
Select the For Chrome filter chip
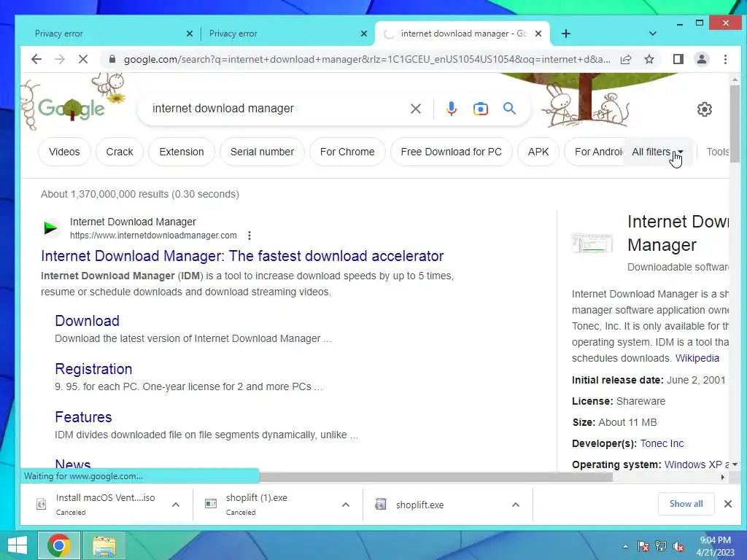[347, 152]
